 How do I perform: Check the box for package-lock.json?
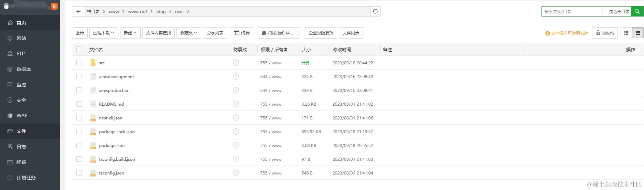pos(79,131)
